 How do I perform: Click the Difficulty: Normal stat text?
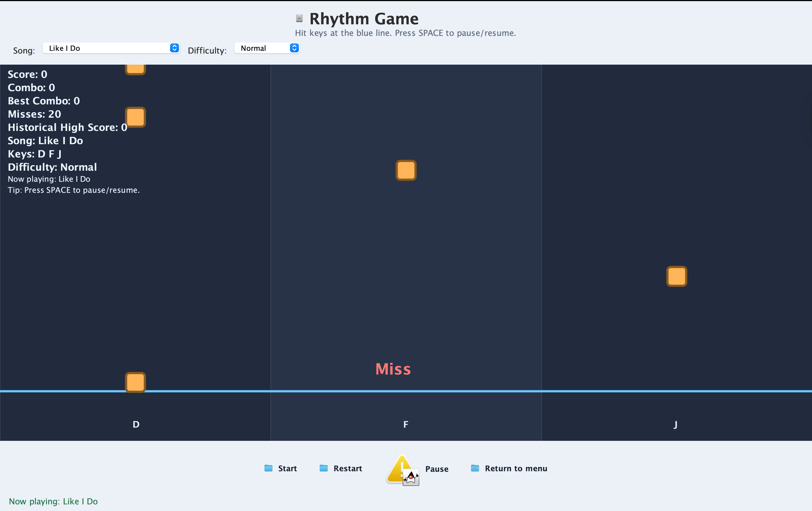52,167
